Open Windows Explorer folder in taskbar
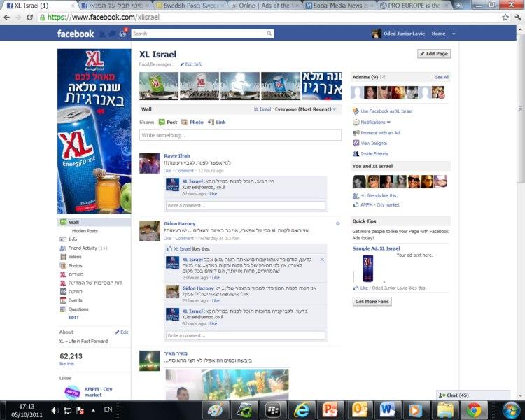525x420 pixels. pyautogui.click(x=445, y=410)
